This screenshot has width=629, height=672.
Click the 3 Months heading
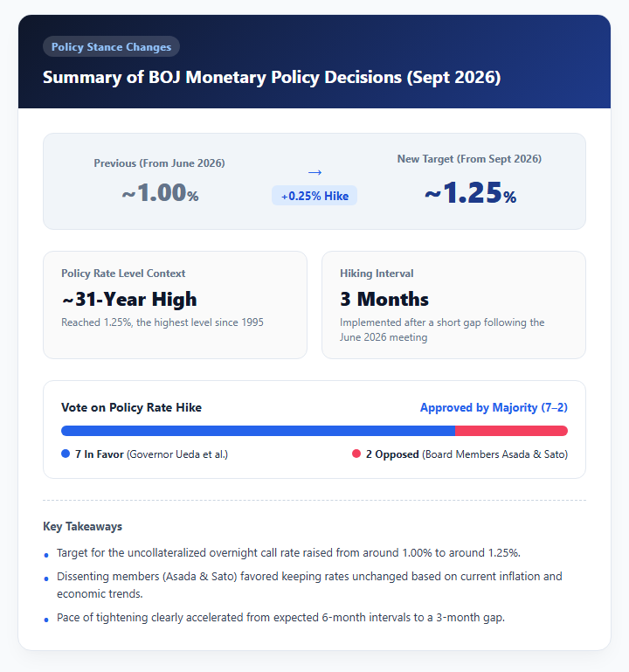point(384,299)
